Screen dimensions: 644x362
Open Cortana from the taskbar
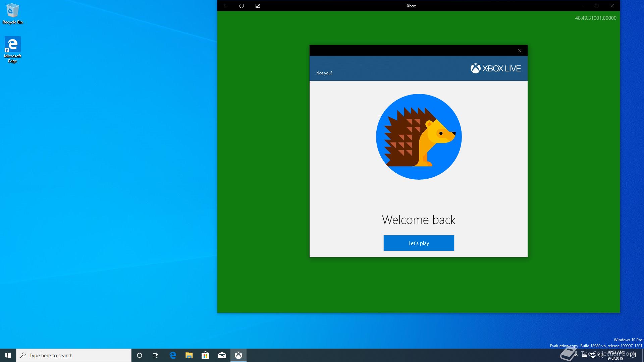pos(140,355)
